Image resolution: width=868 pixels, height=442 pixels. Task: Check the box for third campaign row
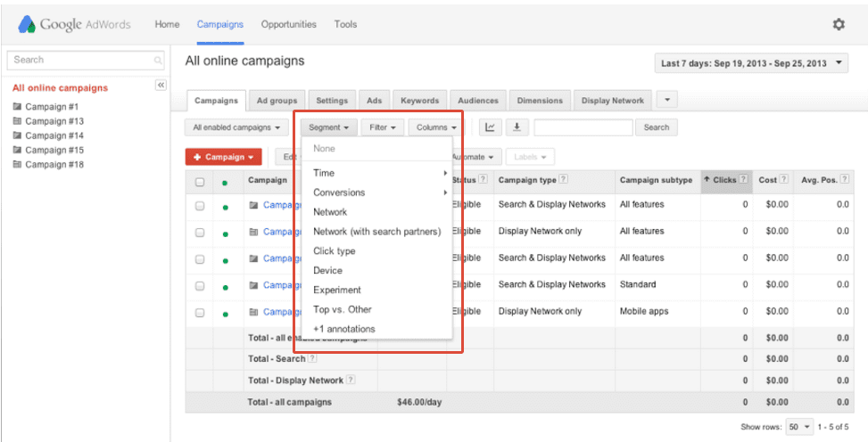pos(200,259)
